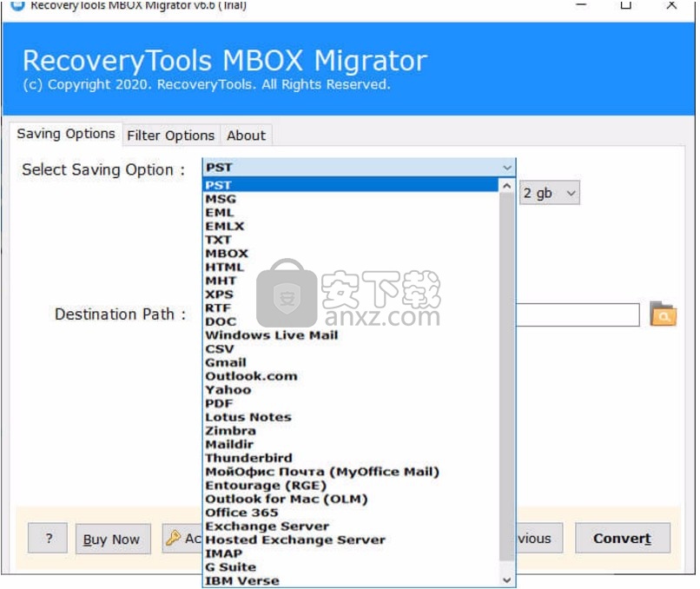Select Office 365 option
700x589 pixels.
[351, 513]
